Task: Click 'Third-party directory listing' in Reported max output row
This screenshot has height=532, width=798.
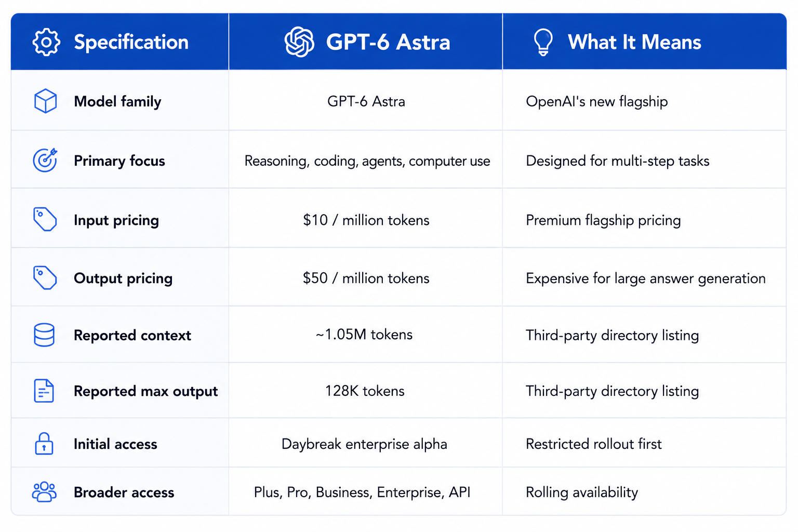Action: click(x=613, y=391)
